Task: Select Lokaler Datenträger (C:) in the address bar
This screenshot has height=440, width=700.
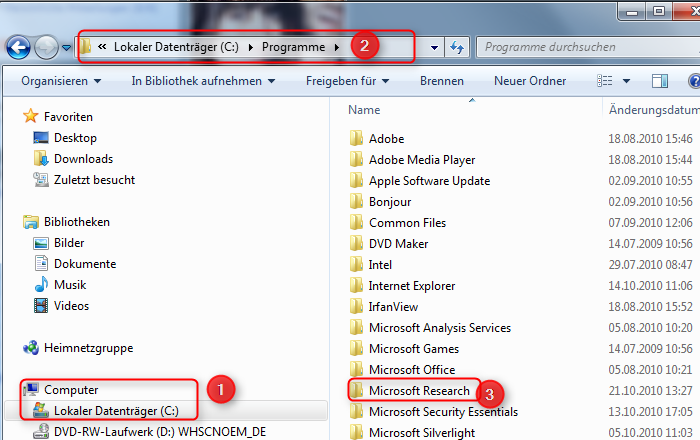Action: (176, 47)
